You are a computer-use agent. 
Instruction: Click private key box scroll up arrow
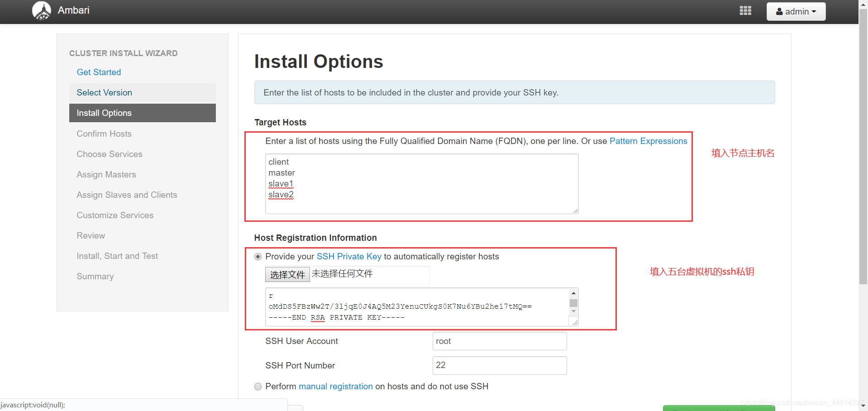pyautogui.click(x=573, y=293)
